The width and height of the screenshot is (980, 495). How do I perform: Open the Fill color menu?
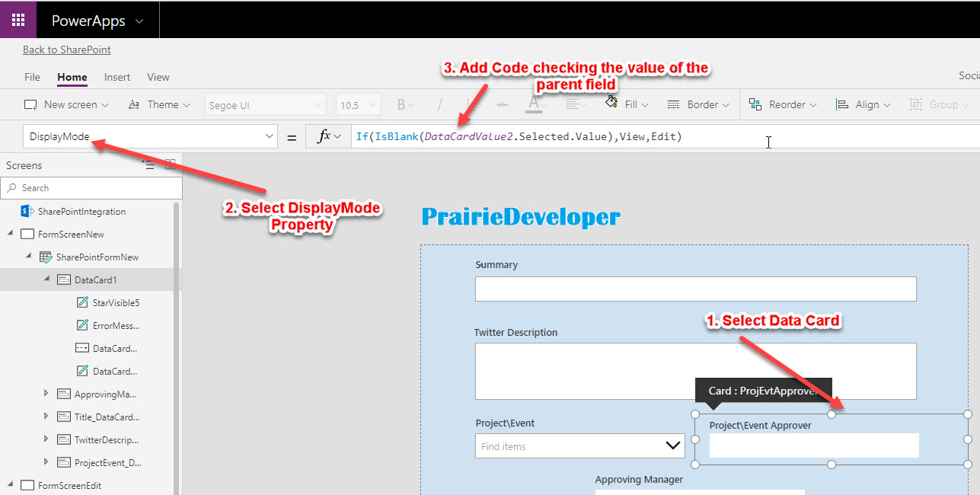(x=627, y=104)
